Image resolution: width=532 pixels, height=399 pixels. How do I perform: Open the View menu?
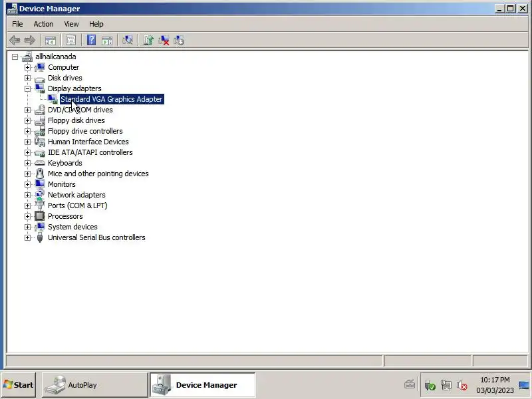(71, 24)
